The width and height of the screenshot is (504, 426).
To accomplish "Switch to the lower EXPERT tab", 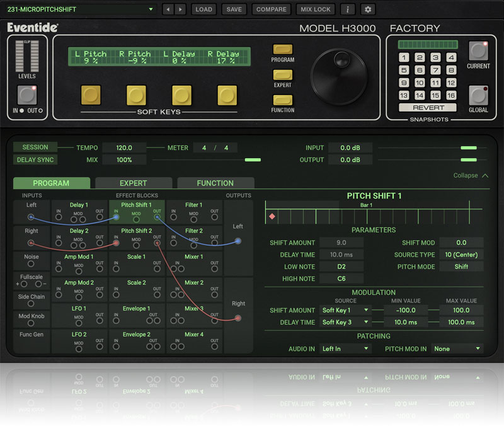I will [133, 183].
